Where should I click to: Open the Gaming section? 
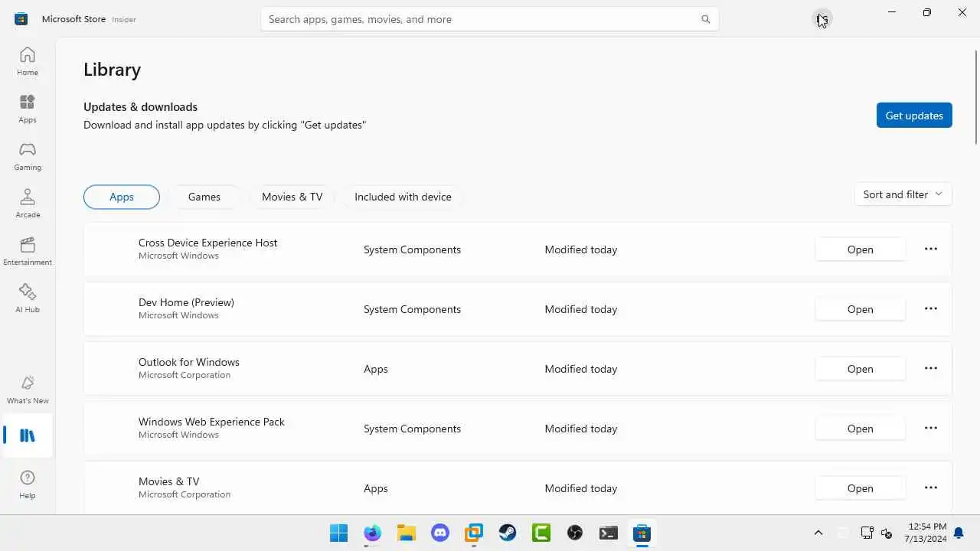pyautogui.click(x=28, y=156)
